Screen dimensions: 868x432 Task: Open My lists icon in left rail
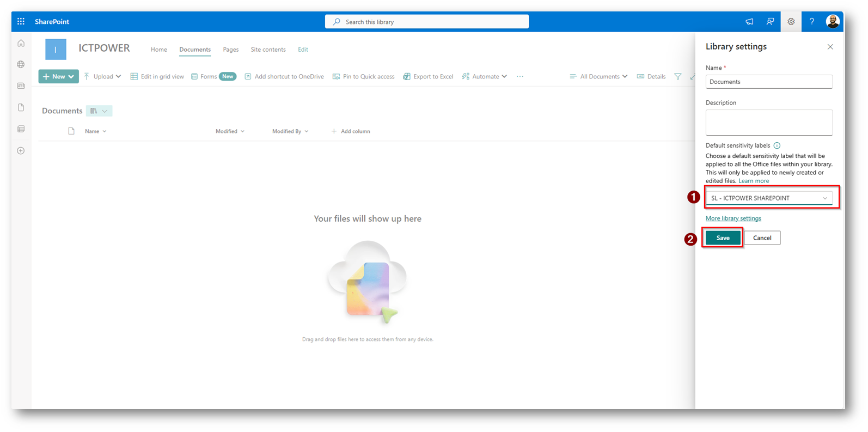21,129
